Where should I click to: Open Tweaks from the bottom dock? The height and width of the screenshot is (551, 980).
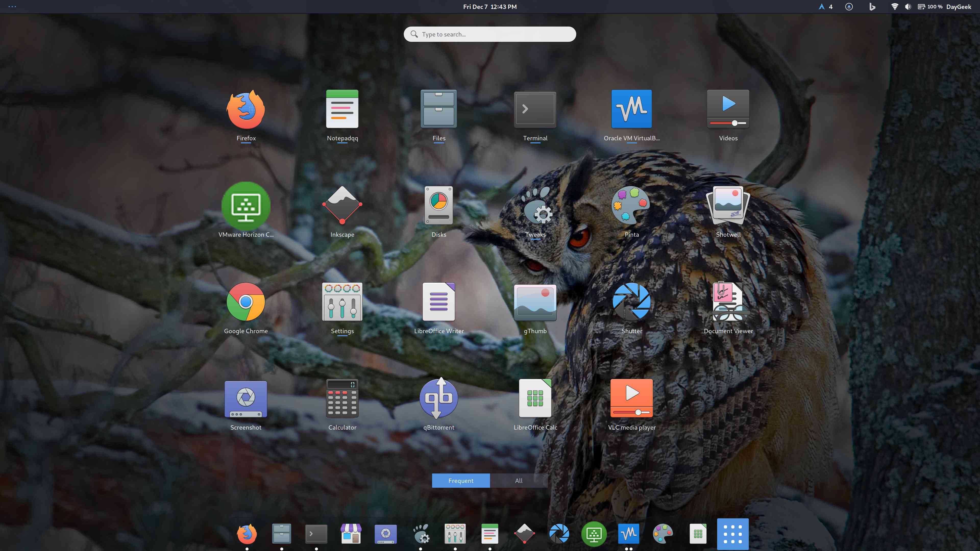tap(420, 534)
